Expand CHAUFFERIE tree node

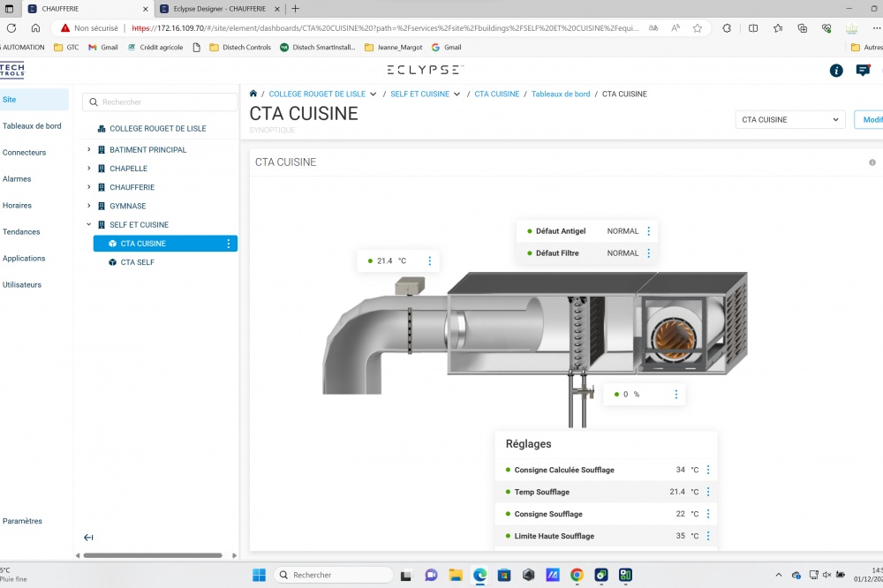click(88, 186)
